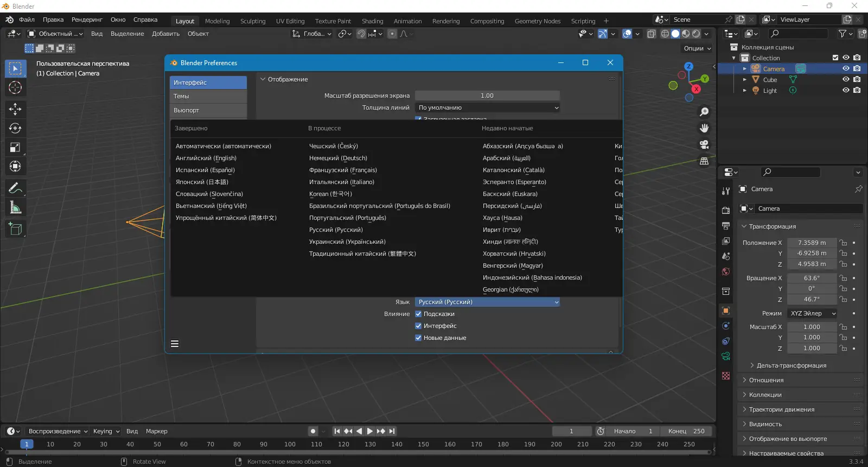
Task: Adjust the Масштаб разрешения экрана slider
Action: tap(487, 96)
